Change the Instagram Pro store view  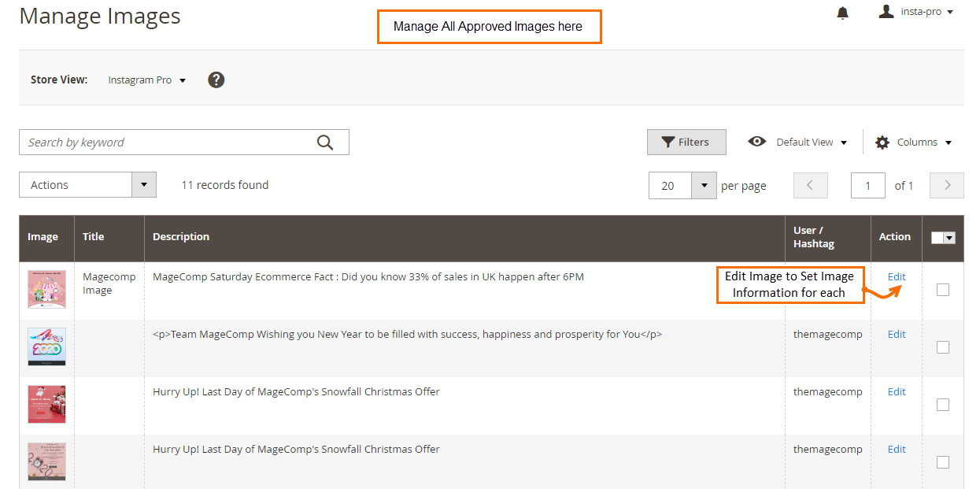point(146,80)
